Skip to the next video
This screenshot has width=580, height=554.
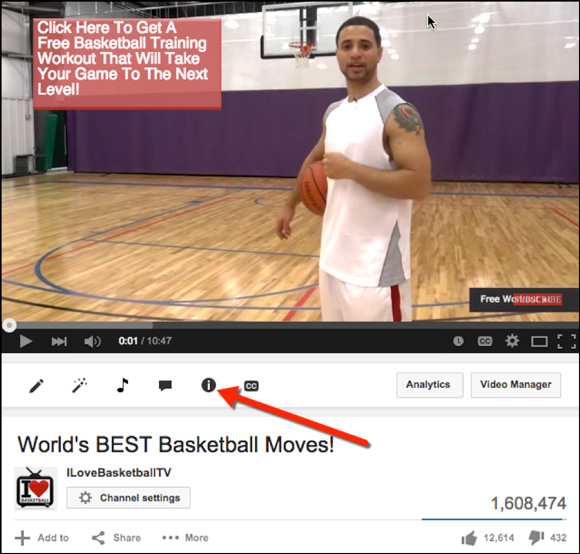point(59,341)
